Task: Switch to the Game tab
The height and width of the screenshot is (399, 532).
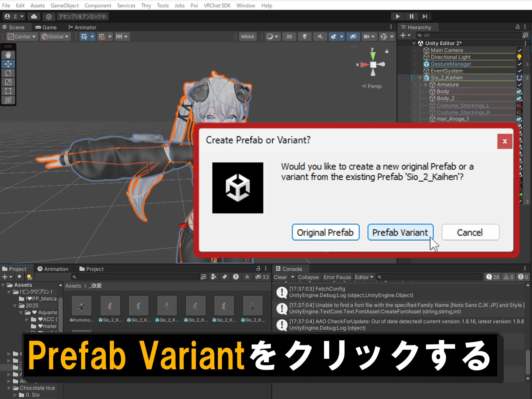Action: click(x=46, y=27)
